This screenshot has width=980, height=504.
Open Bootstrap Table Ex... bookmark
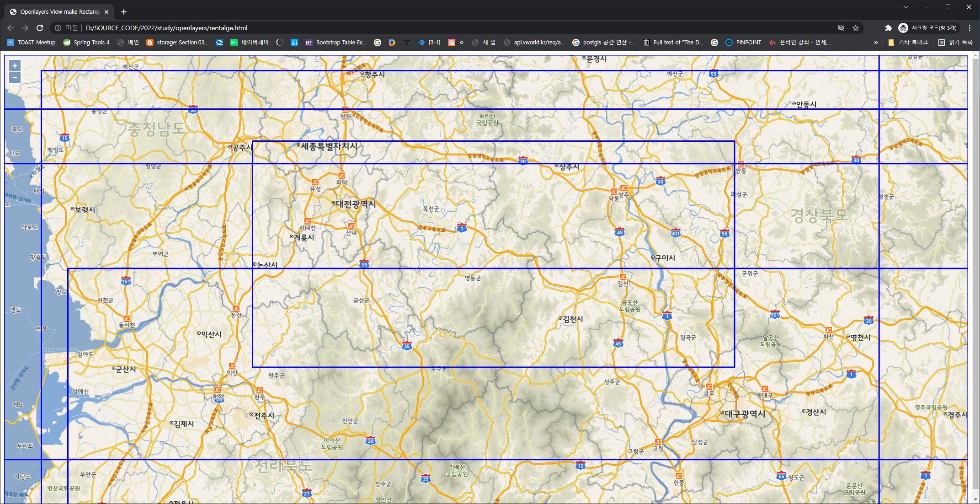point(336,43)
